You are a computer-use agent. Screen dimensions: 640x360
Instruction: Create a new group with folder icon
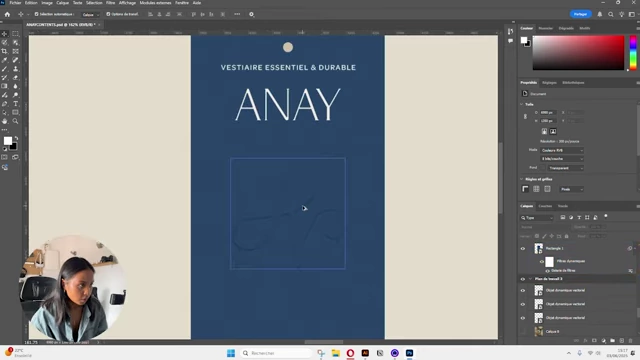[x=613, y=340]
